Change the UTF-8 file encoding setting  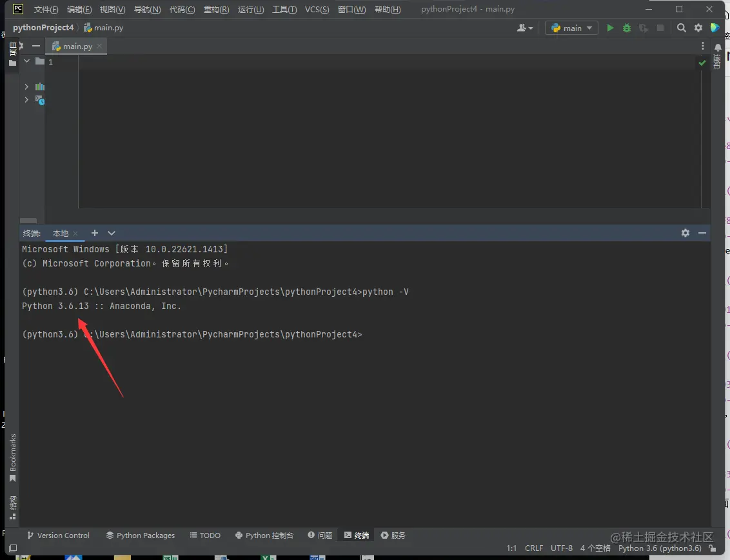562,548
